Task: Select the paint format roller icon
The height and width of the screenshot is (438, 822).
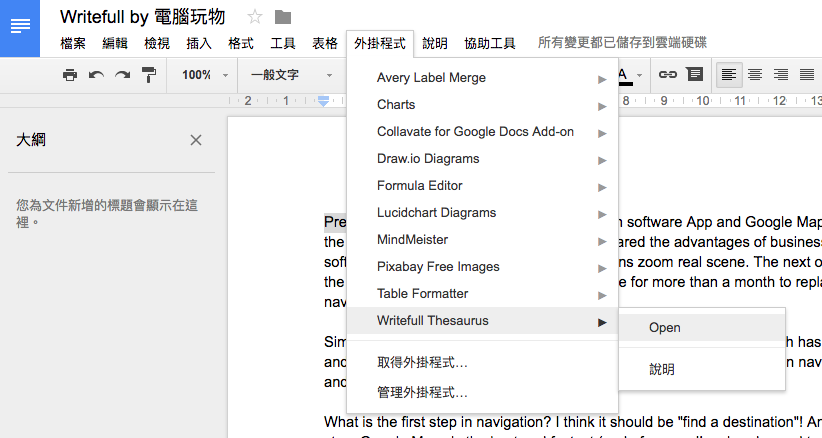Action: [149, 75]
